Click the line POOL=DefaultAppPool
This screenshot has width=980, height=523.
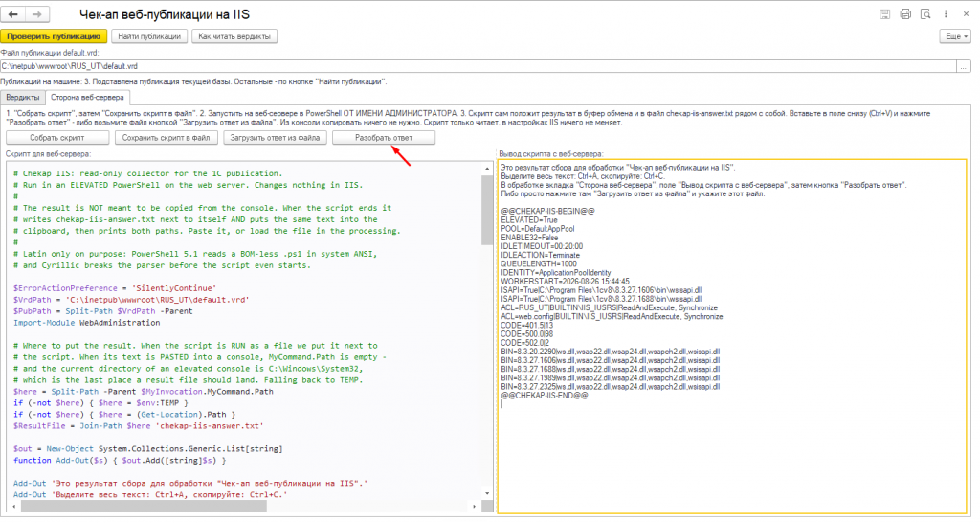click(x=538, y=229)
